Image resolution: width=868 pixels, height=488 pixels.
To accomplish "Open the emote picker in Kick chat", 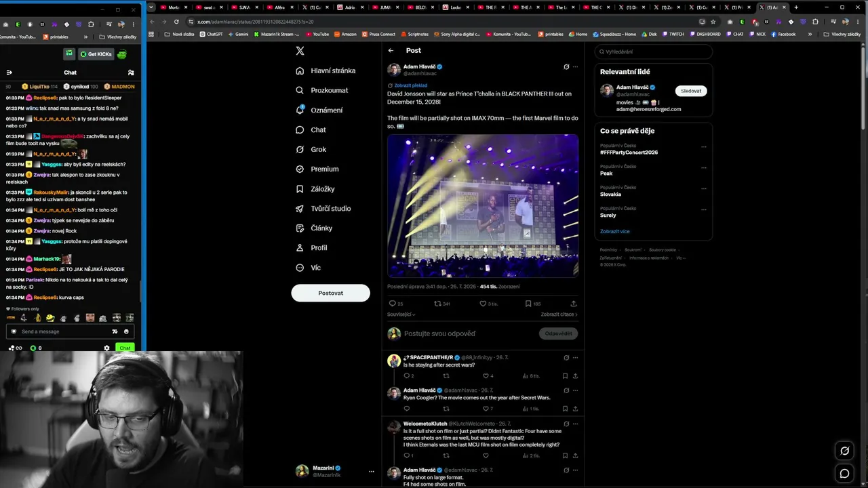I will (x=126, y=331).
